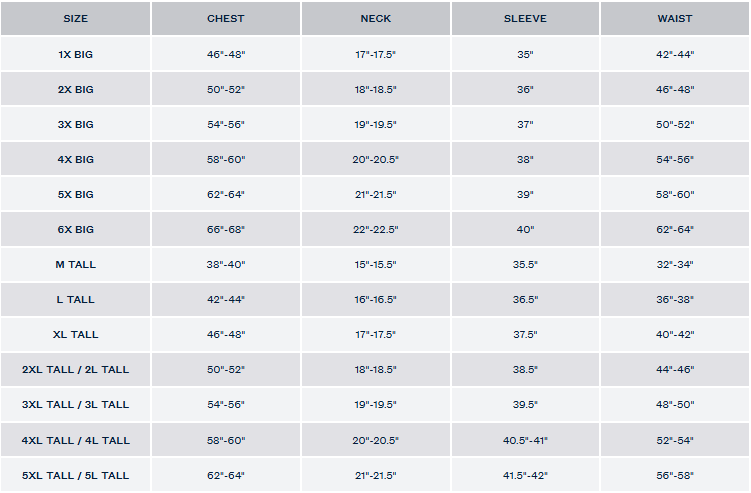Click the 4X BIG neck value 20"-20.5"
The image size is (751, 493).
tap(376, 160)
